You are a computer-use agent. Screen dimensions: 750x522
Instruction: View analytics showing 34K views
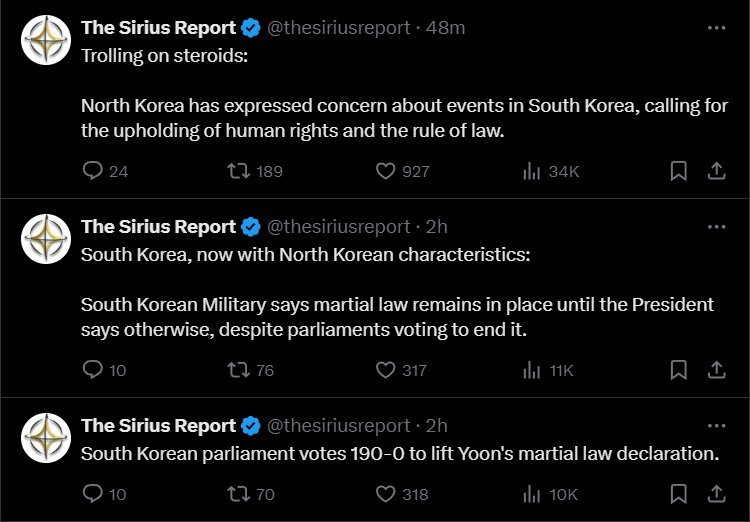tap(551, 171)
